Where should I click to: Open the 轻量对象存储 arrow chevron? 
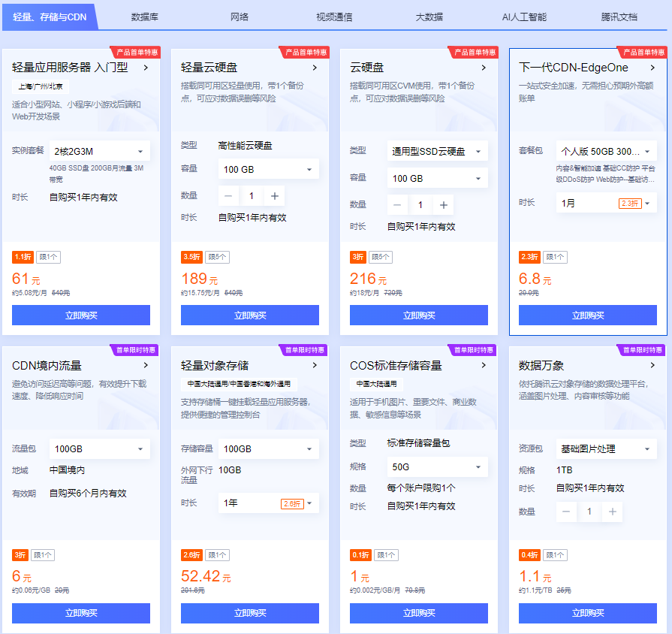coord(315,365)
